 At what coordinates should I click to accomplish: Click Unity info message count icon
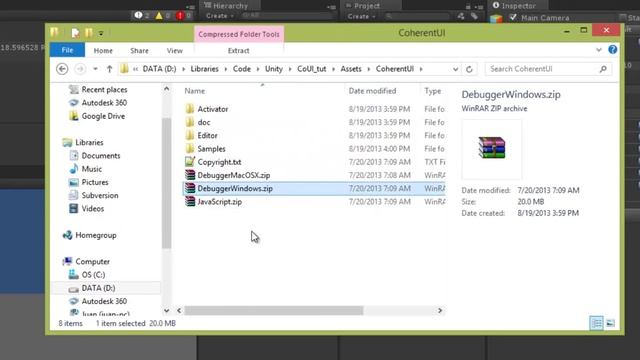click(138, 16)
